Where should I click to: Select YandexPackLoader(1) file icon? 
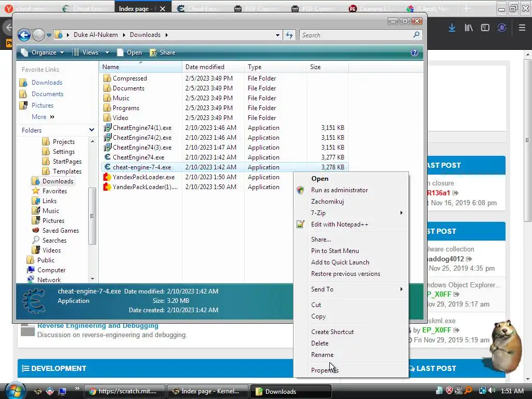coord(107,187)
